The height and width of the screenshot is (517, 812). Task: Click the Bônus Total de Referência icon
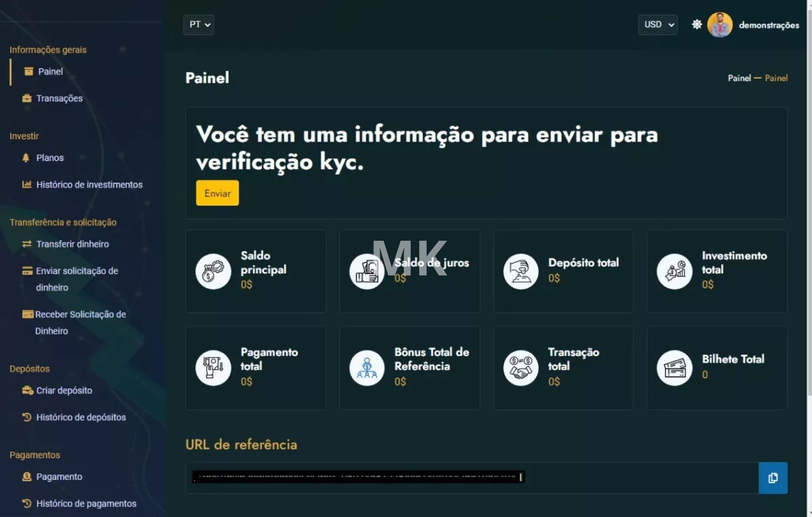(x=367, y=368)
